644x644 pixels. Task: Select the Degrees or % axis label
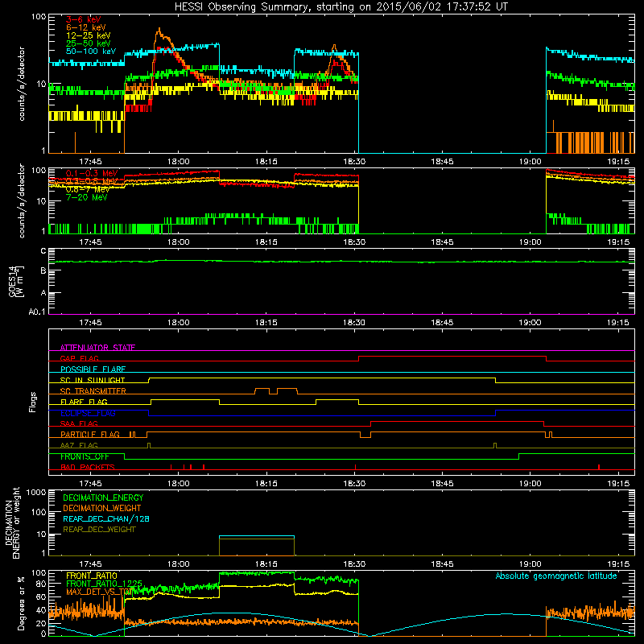(x=21, y=604)
